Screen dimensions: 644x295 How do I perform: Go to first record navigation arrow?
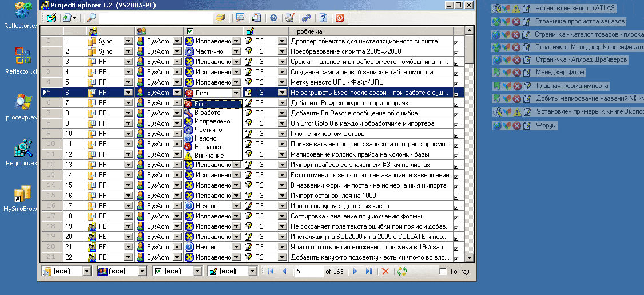(271, 271)
